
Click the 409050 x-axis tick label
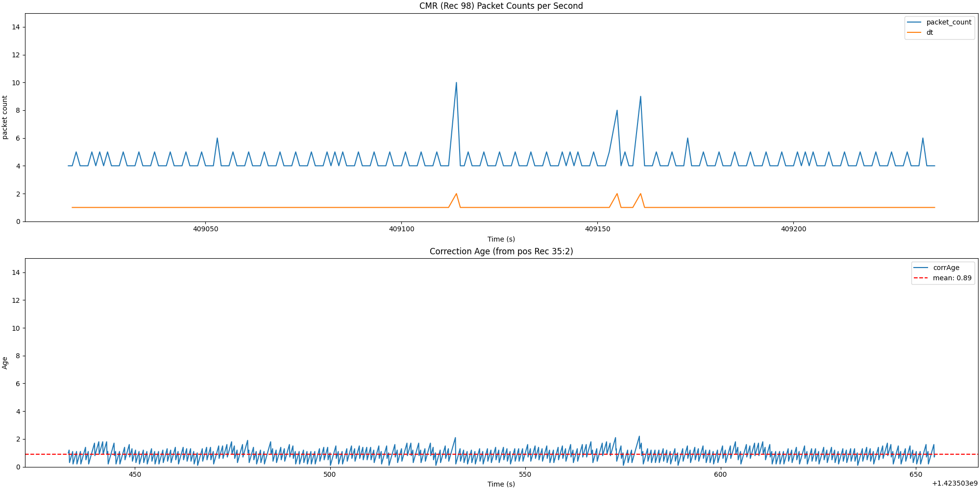tap(205, 229)
